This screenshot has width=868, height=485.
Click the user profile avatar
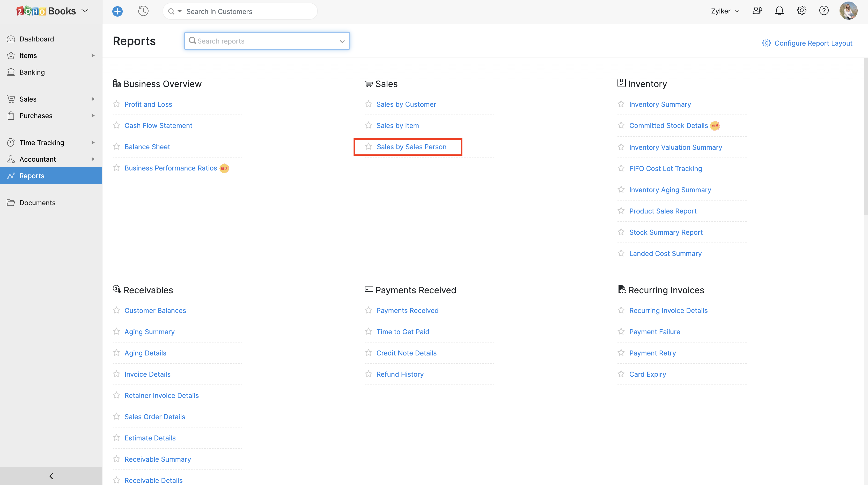coord(848,11)
